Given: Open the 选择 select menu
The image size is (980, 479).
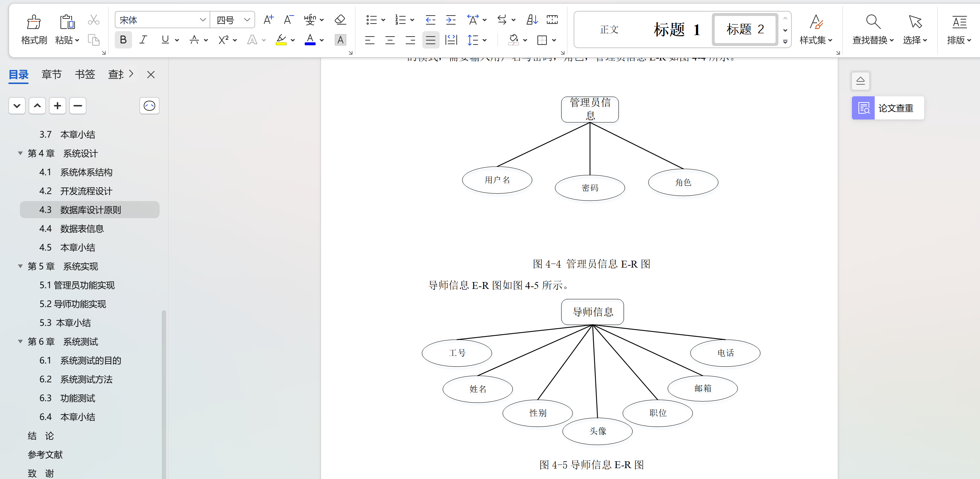Looking at the screenshot, I should tap(915, 29).
